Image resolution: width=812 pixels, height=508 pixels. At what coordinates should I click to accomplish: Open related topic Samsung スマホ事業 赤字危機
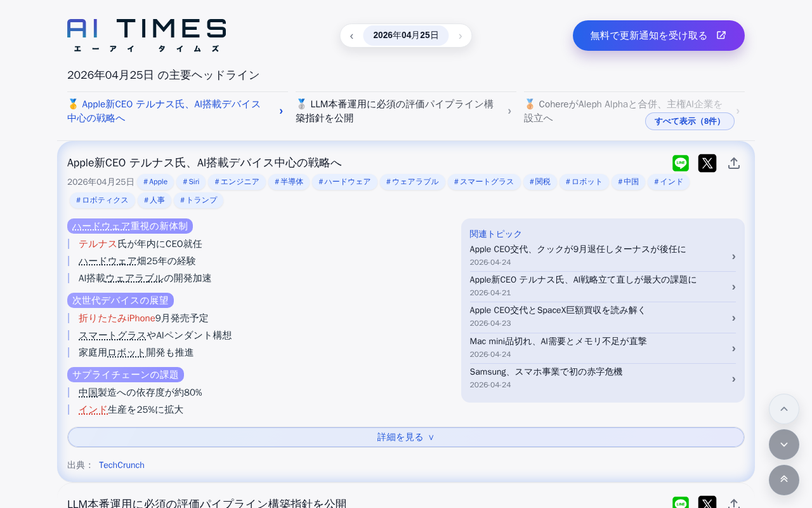pos(603,378)
